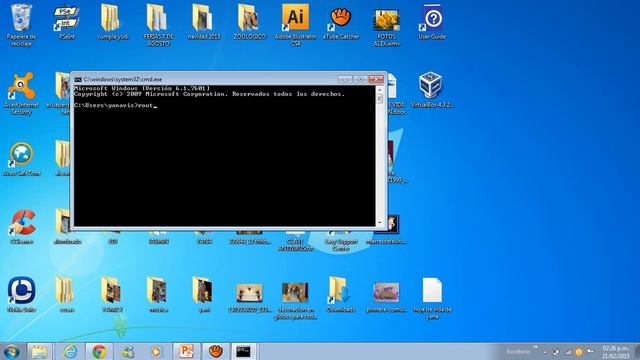Launch Avast Internet Security shortcut
Screen dimensions: 640x360
21,93
